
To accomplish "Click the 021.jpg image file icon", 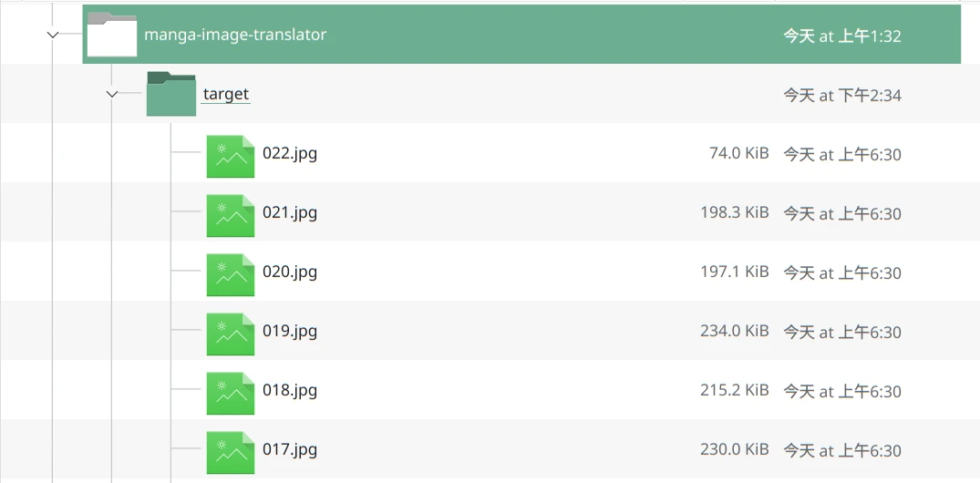I will tap(230, 214).
